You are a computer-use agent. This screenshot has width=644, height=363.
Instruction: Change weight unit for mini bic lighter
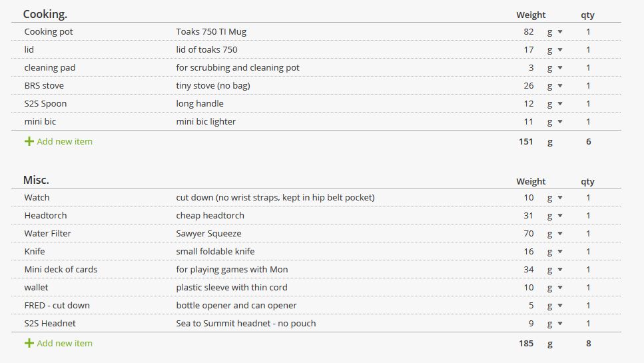tap(555, 121)
